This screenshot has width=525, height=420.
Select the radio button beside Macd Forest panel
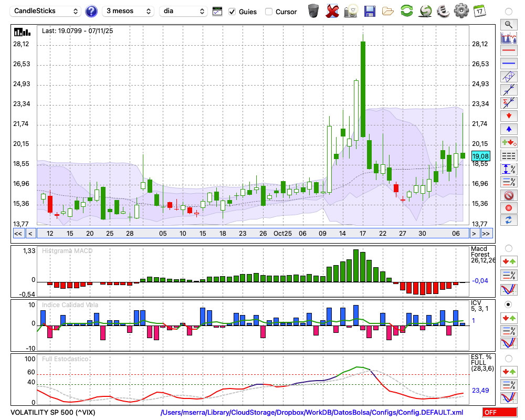(x=508, y=248)
